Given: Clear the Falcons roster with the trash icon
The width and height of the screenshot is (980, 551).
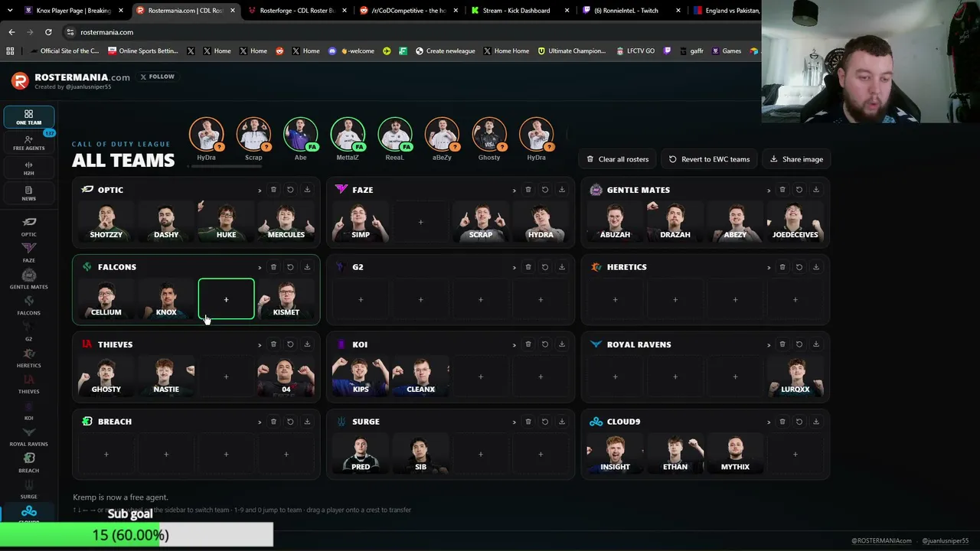Looking at the screenshot, I should [x=273, y=267].
